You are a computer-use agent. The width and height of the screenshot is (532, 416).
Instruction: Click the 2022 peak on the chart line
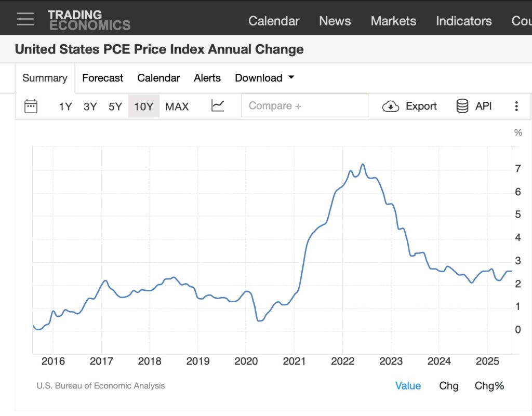click(x=363, y=165)
